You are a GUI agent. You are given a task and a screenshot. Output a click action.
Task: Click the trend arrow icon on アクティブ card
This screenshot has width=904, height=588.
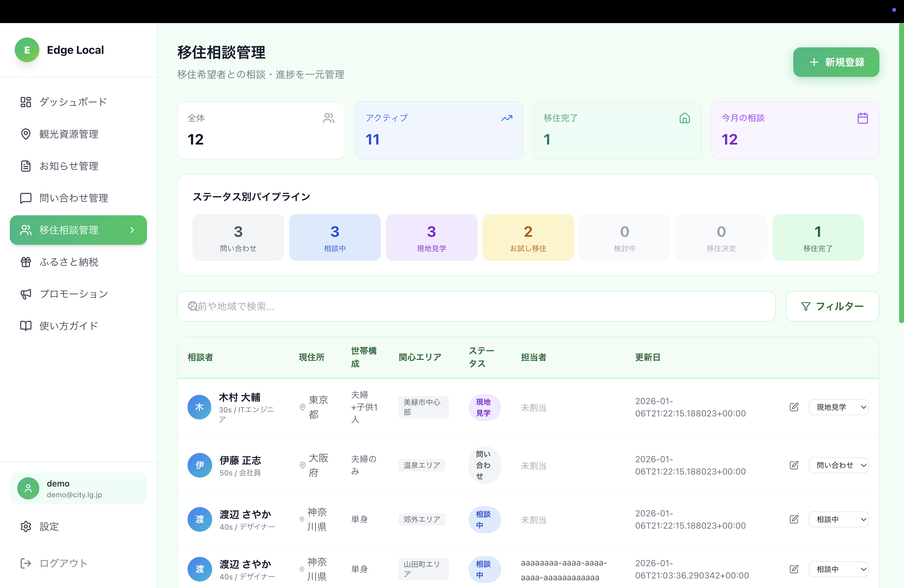coord(506,118)
